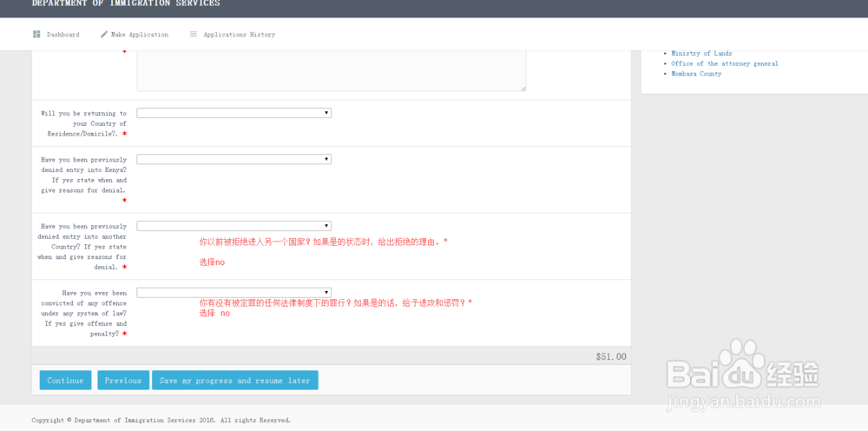Click the 'convicted of any offence' question label
868x431 pixels.
pos(83,314)
